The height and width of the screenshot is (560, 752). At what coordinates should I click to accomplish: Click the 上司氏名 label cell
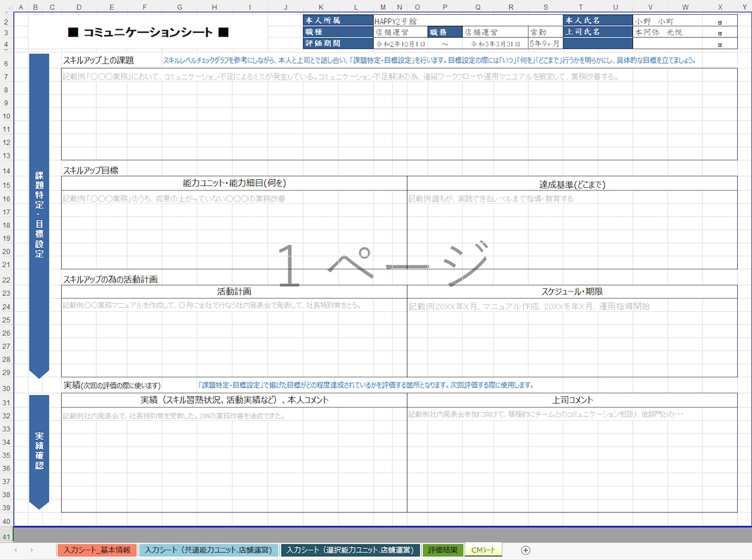598,32
